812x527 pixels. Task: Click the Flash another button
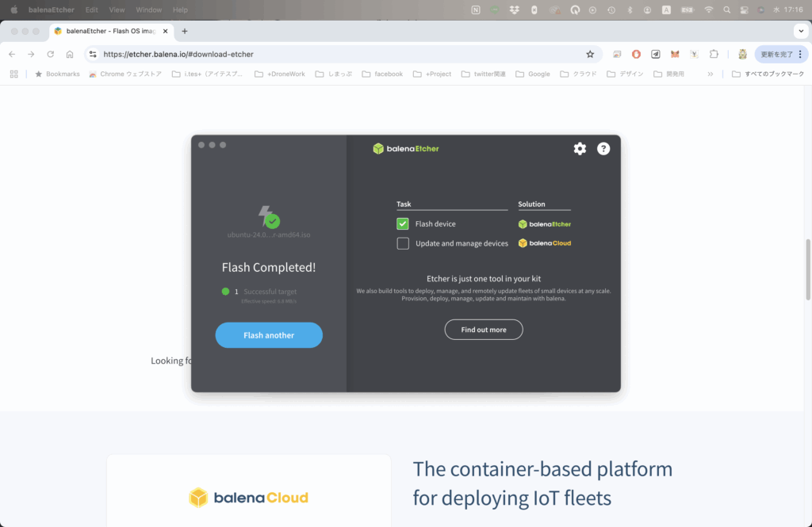point(269,335)
